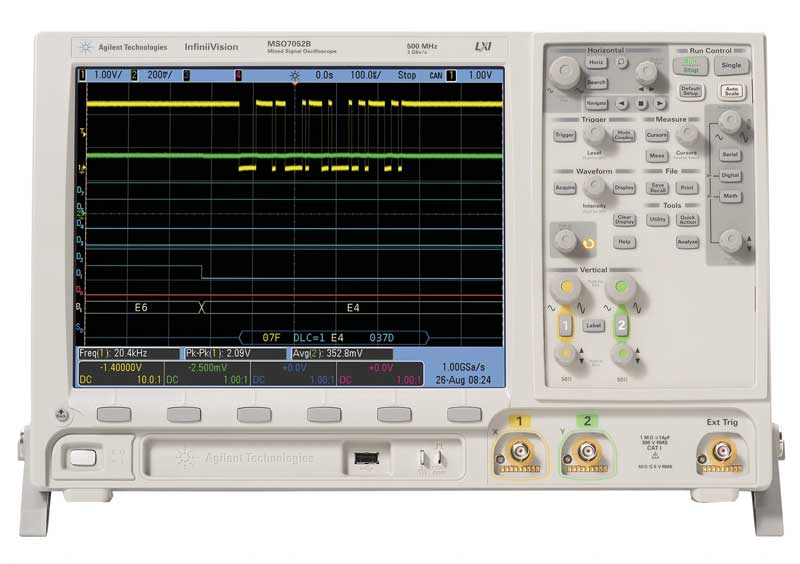
Task: Push the Quick Action key
Action: pyautogui.click(x=687, y=220)
